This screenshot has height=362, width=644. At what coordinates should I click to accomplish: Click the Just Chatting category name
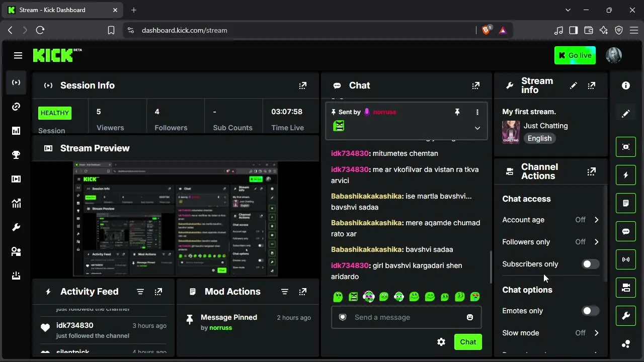click(x=546, y=126)
